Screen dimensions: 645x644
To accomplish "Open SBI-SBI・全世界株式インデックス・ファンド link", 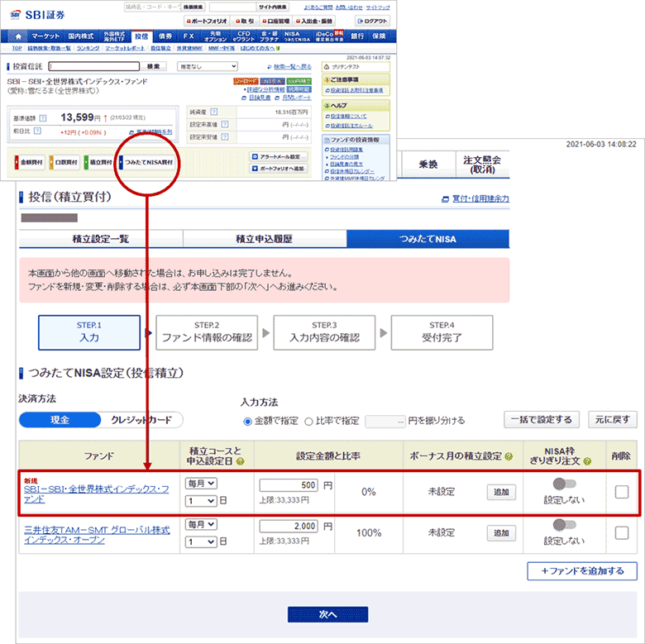I will [x=96, y=494].
